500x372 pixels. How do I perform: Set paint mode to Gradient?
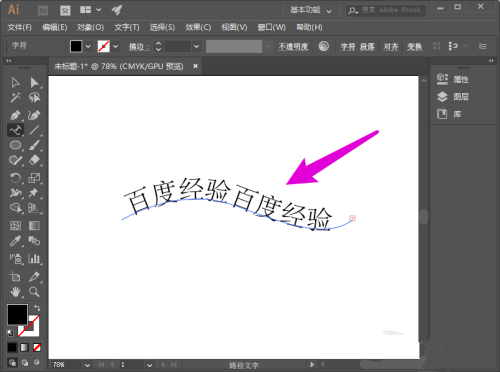[25, 348]
